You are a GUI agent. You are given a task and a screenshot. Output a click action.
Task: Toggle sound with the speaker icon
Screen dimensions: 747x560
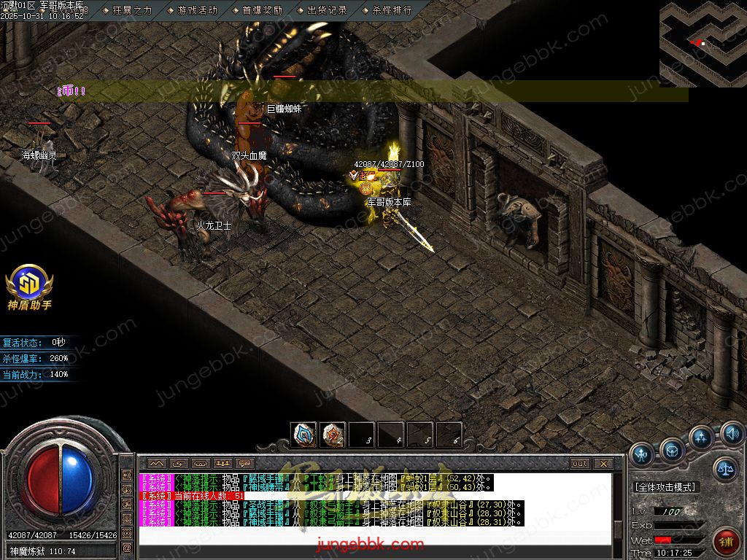(731, 435)
